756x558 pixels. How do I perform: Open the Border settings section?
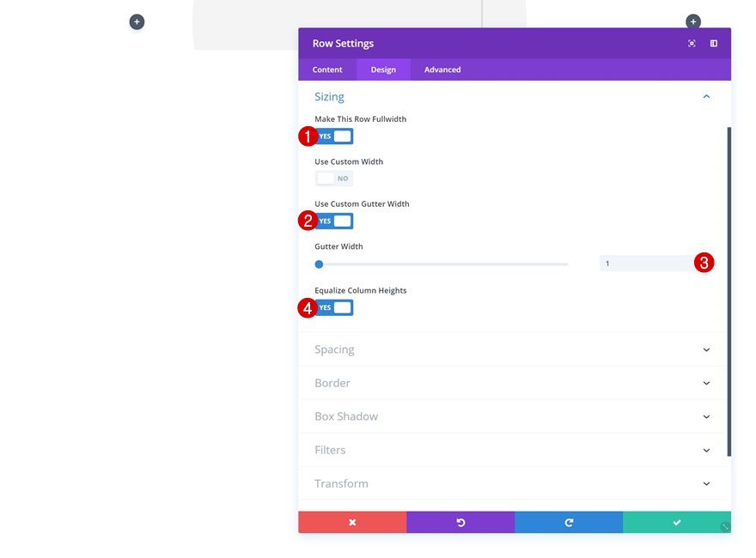click(514, 383)
